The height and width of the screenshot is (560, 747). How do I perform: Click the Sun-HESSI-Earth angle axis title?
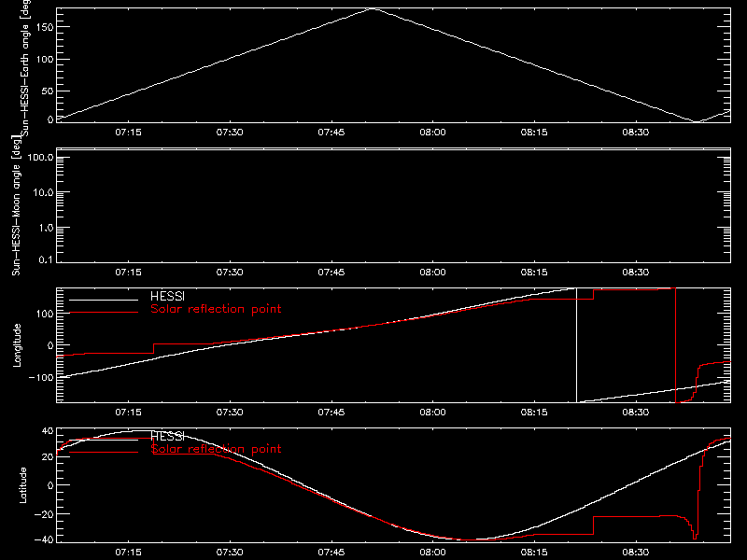(x=25, y=67)
